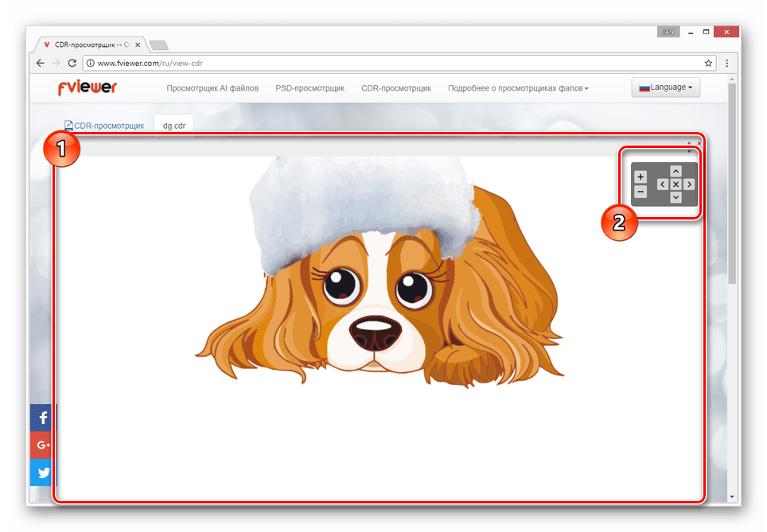Open Chrome's three-dot menu
The height and width of the screenshot is (532, 767).
(726, 63)
